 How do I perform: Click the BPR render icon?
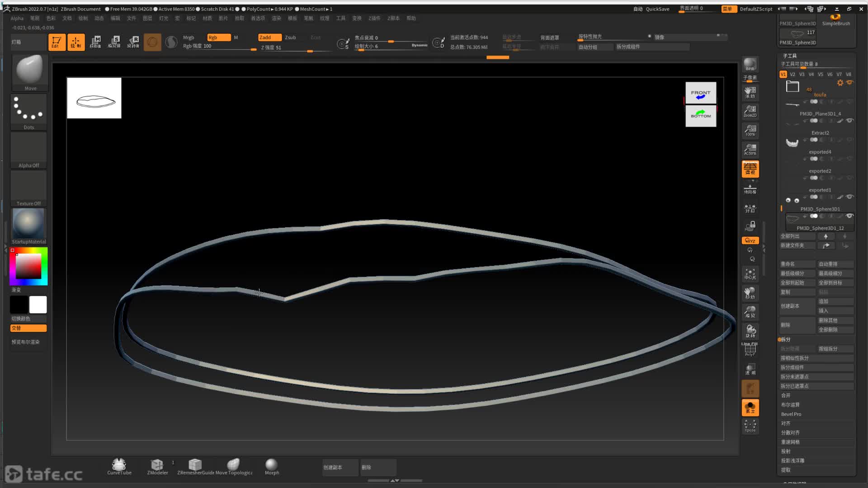pyautogui.click(x=750, y=64)
